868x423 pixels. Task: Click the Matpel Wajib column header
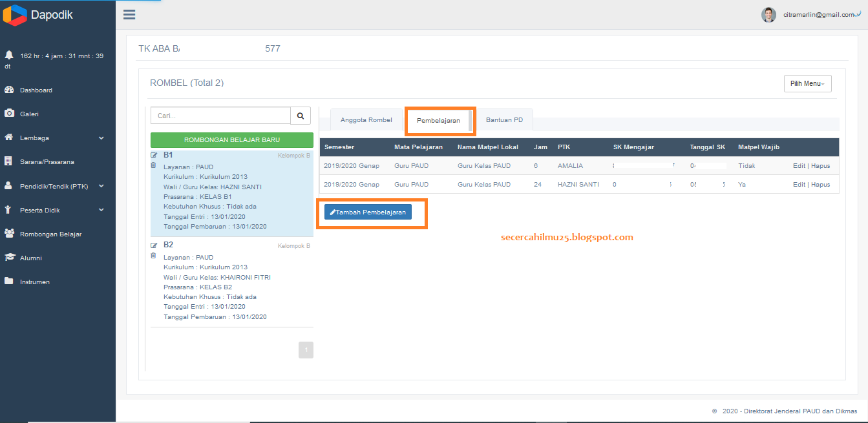click(759, 147)
